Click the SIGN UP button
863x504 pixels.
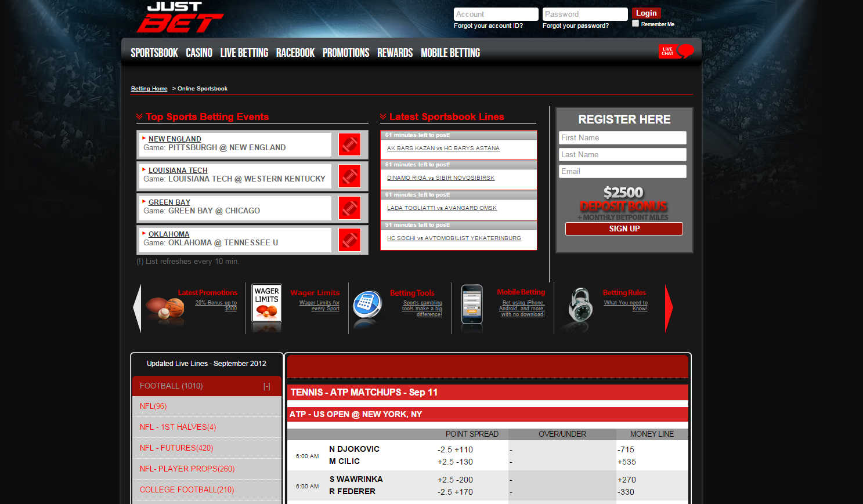624,229
